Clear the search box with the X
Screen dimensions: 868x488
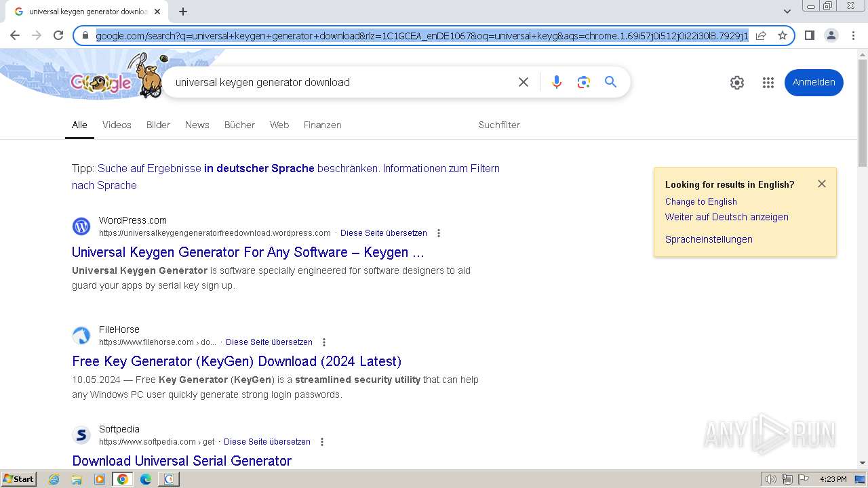point(524,82)
